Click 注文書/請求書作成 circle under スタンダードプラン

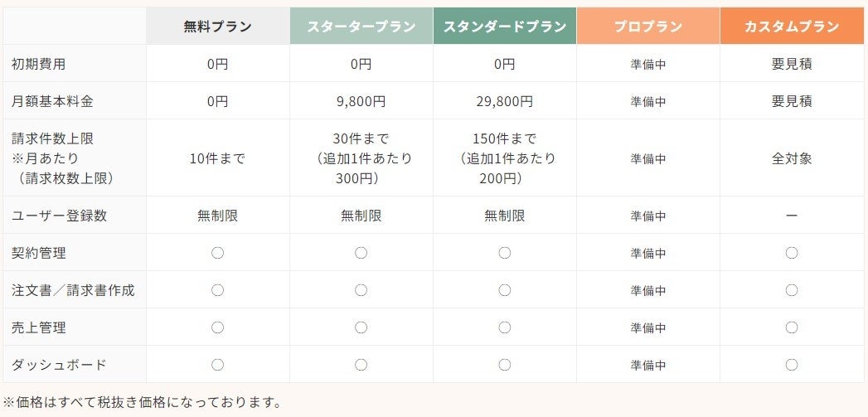pyautogui.click(x=504, y=290)
